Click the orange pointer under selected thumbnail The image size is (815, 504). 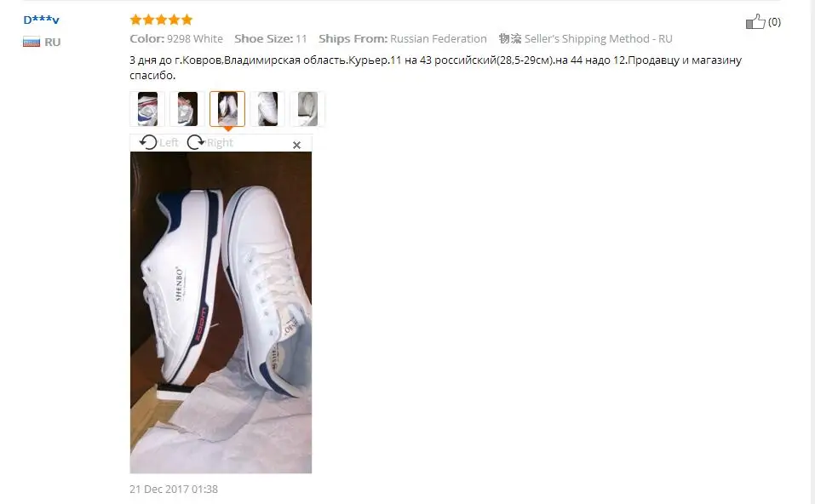tap(227, 129)
